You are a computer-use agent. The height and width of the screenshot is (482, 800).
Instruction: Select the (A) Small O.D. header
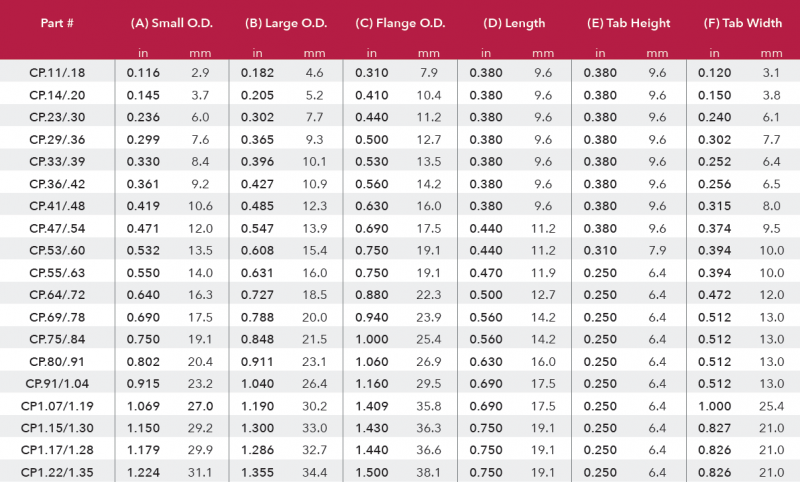click(171, 23)
